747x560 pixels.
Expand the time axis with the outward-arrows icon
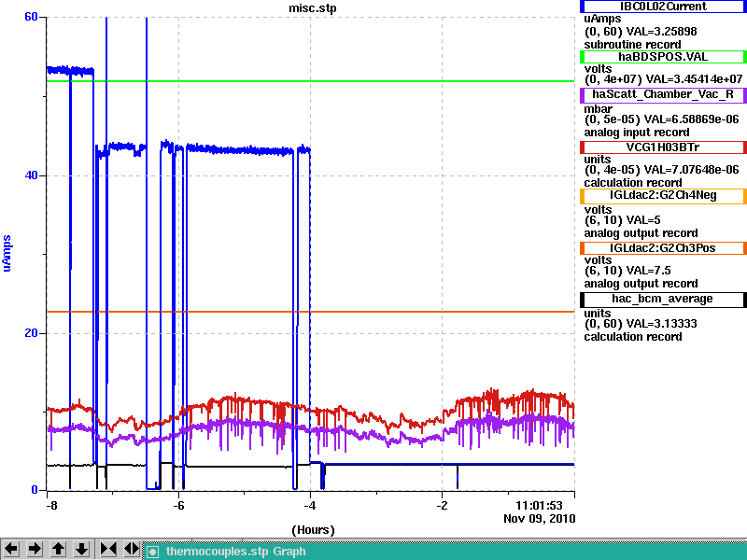132,549
